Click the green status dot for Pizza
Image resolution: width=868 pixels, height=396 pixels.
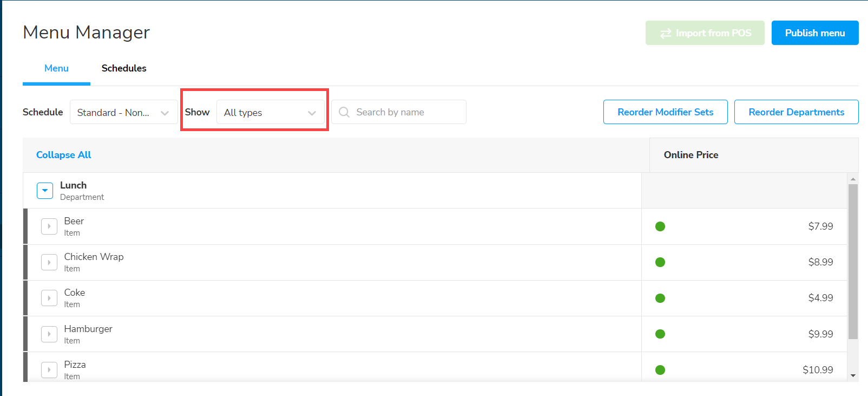pos(660,370)
